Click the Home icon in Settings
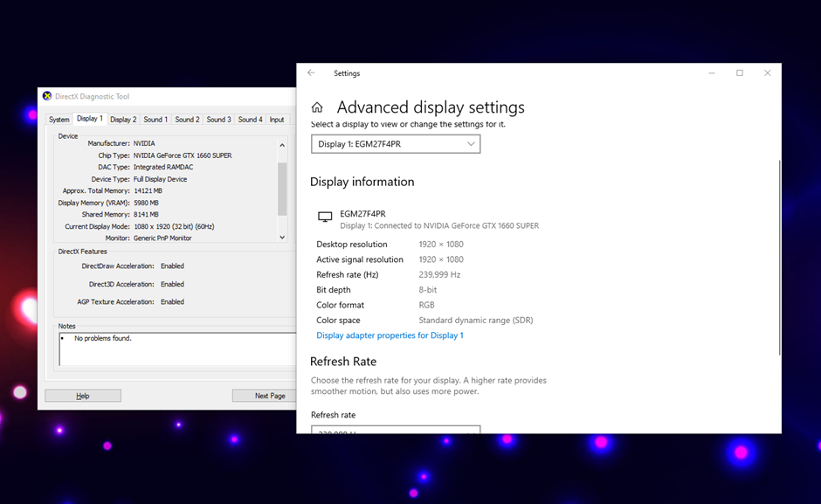821x504 pixels. tap(317, 107)
